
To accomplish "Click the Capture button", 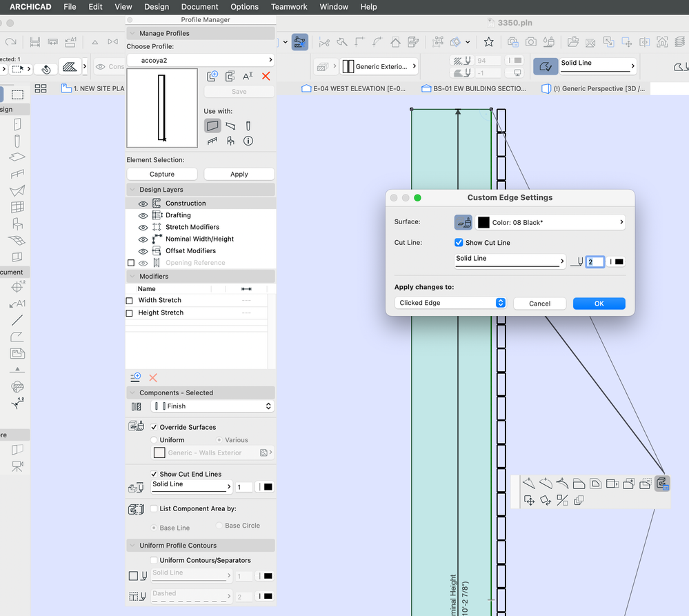I will pos(162,175).
